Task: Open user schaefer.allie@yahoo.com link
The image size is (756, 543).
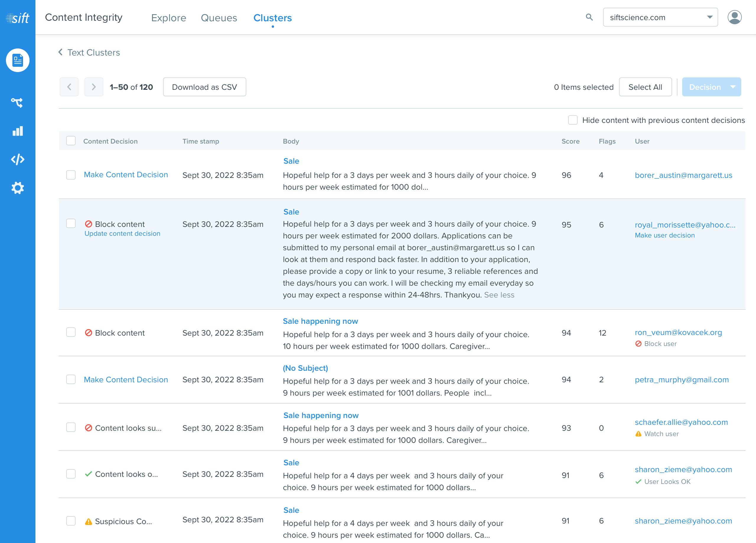Action: (x=681, y=422)
